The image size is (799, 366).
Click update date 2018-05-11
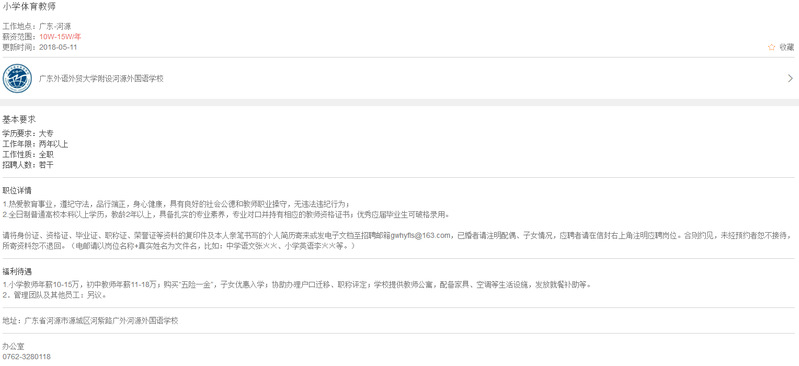point(58,47)
